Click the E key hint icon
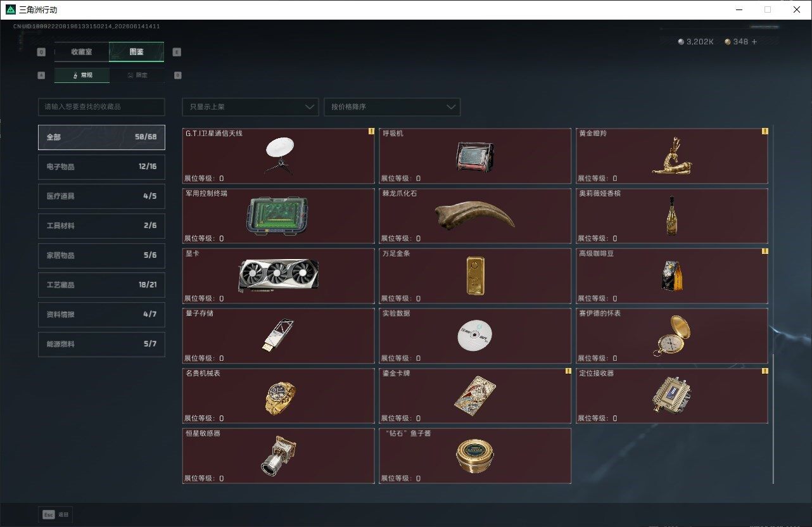This screenshot has width=812, height=527. click(177, 52)
